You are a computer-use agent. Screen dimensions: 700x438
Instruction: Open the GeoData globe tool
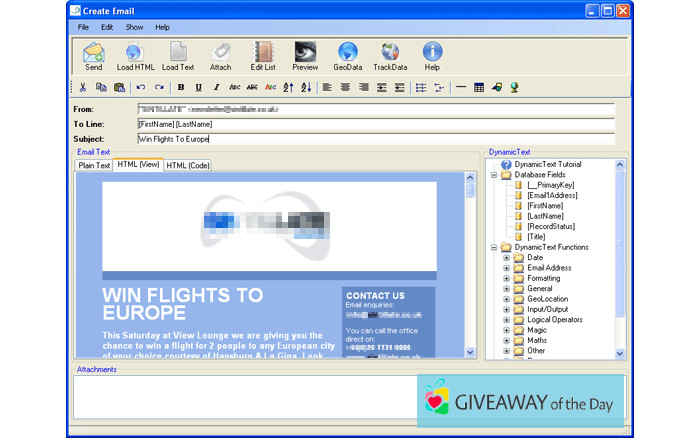(347, 55)
